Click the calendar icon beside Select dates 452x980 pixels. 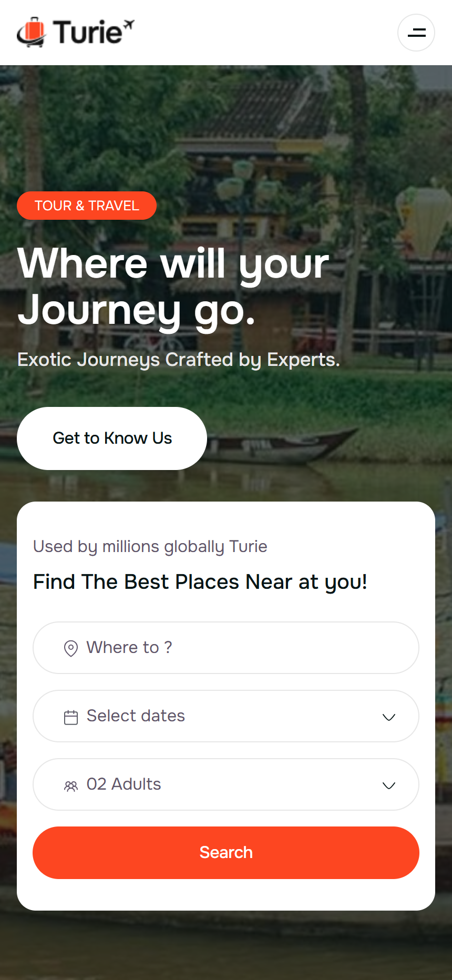coord(71,717)
